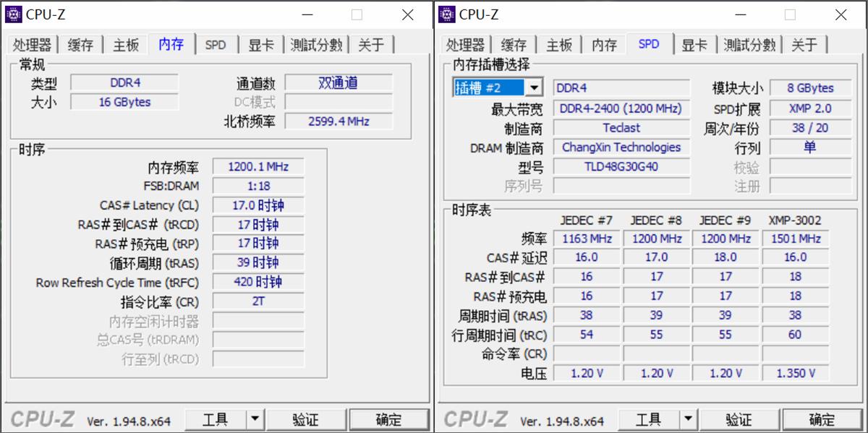Click the 1163 MHz JEDEC #7 frequency cell

coord(587,239)
